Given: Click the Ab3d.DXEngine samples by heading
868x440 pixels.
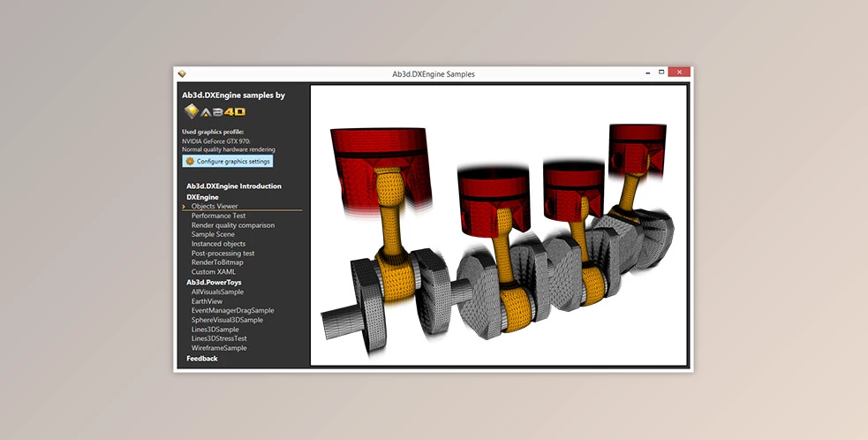Looking at the screenshot, I should point(233,95).
